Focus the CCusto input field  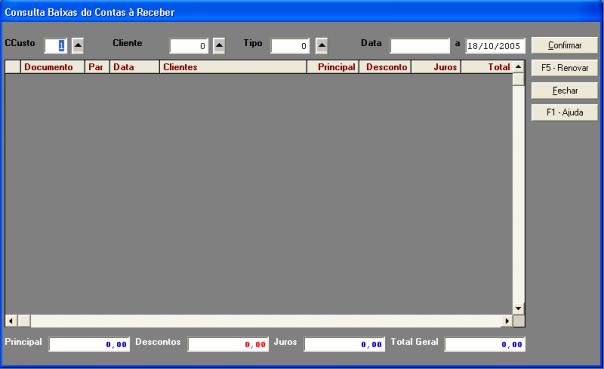pos(56,46)
